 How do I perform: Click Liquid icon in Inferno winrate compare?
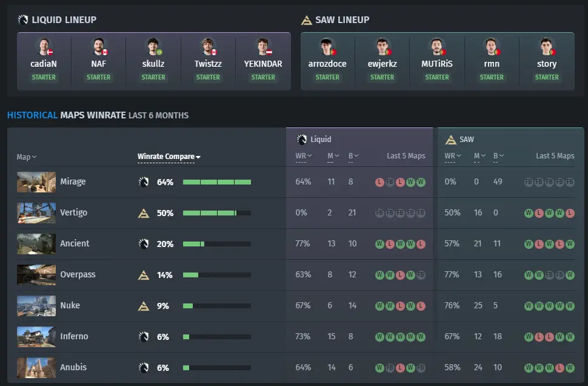point(144,337)
